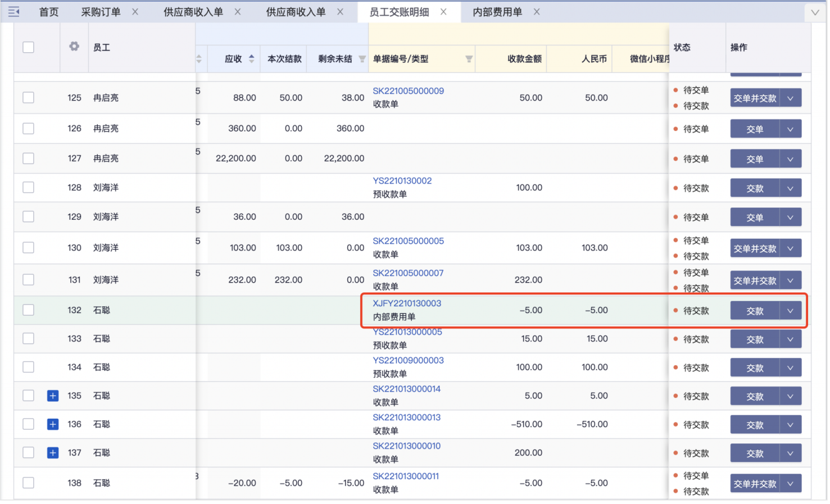Click 交单 button for row 127
This screenshot has height=504, width=830.
pyautogui.click(x=754, y=159)
